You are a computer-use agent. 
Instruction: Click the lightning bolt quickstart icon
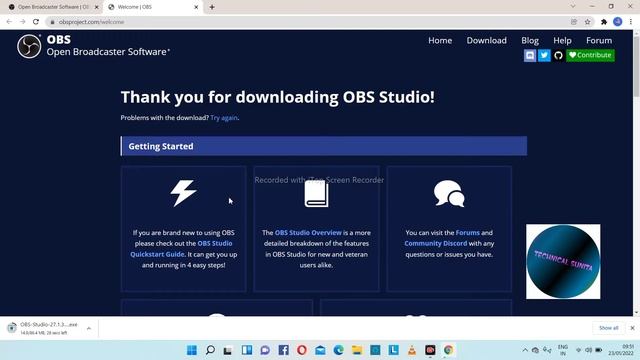pos(183,193)
